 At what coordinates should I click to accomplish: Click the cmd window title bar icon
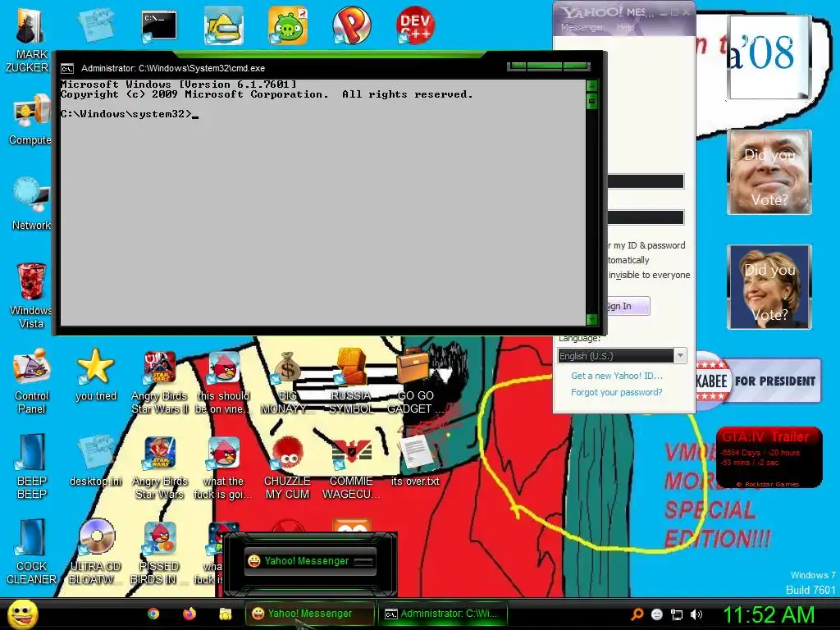pos(67,69)
